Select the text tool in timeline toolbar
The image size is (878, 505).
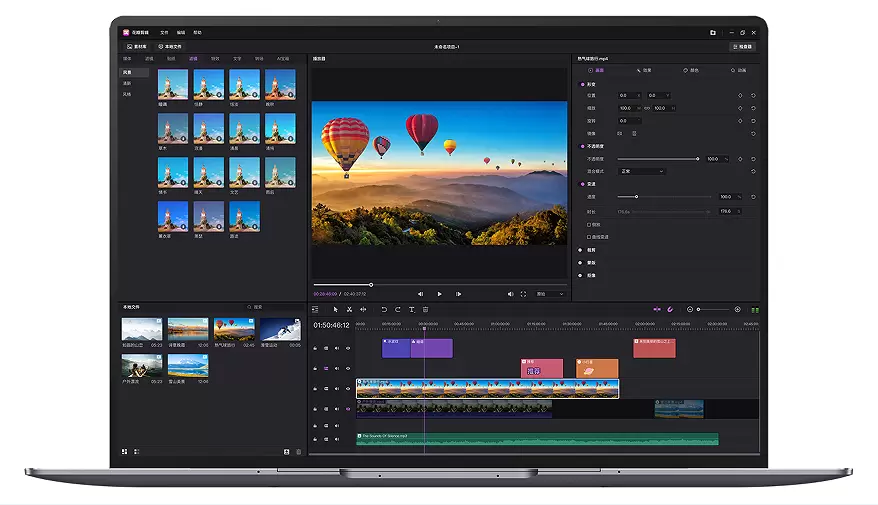click(x=411, y=309)
